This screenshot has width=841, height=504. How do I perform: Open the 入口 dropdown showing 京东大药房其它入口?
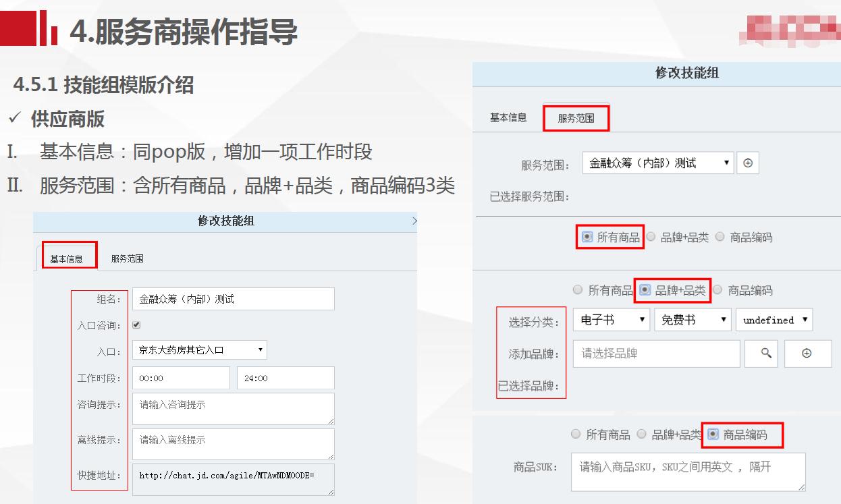pos(200,349)
